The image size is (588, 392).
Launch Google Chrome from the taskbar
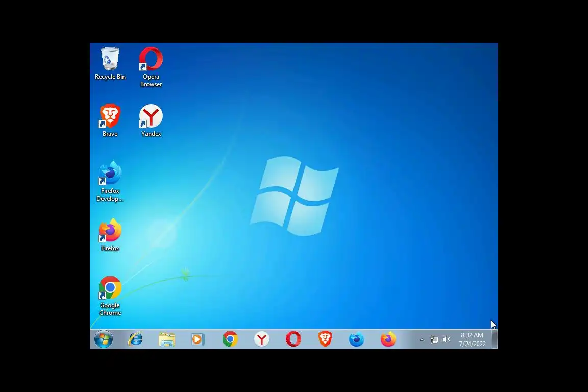pyautogui.click(x=230, y=339)
